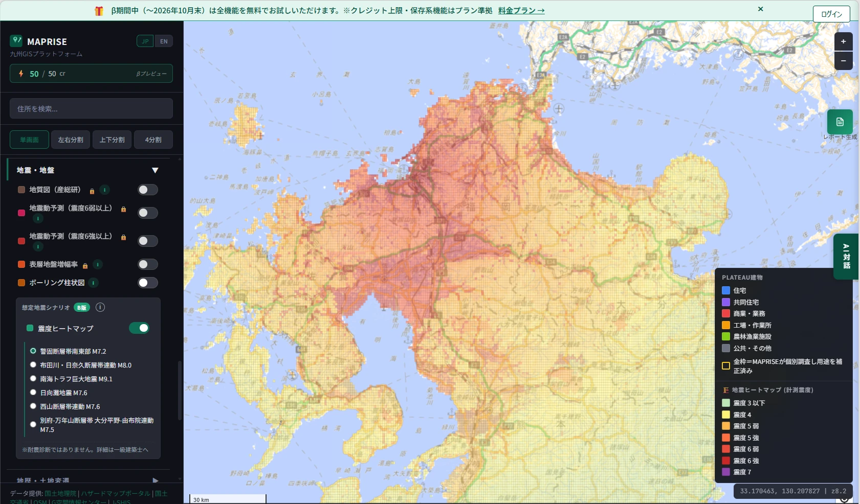Click the 九州GISプラットフォーム subtitle
The image size is (860, 504).
coord(46,54)
